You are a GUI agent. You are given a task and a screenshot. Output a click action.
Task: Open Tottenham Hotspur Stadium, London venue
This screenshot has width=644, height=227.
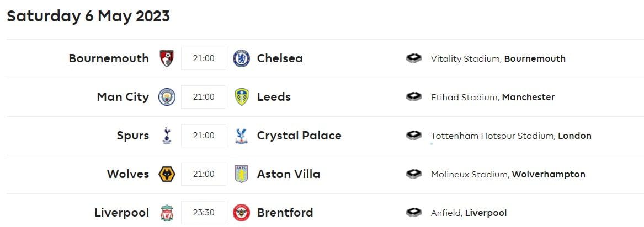pos(511,136)
